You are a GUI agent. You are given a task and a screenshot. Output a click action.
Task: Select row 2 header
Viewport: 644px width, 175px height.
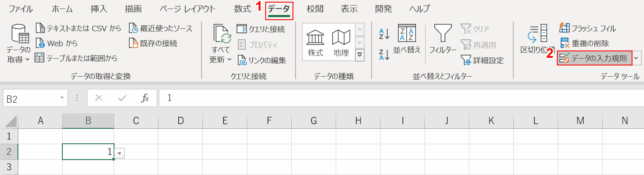pyautogui.click(x=9, y=152)
